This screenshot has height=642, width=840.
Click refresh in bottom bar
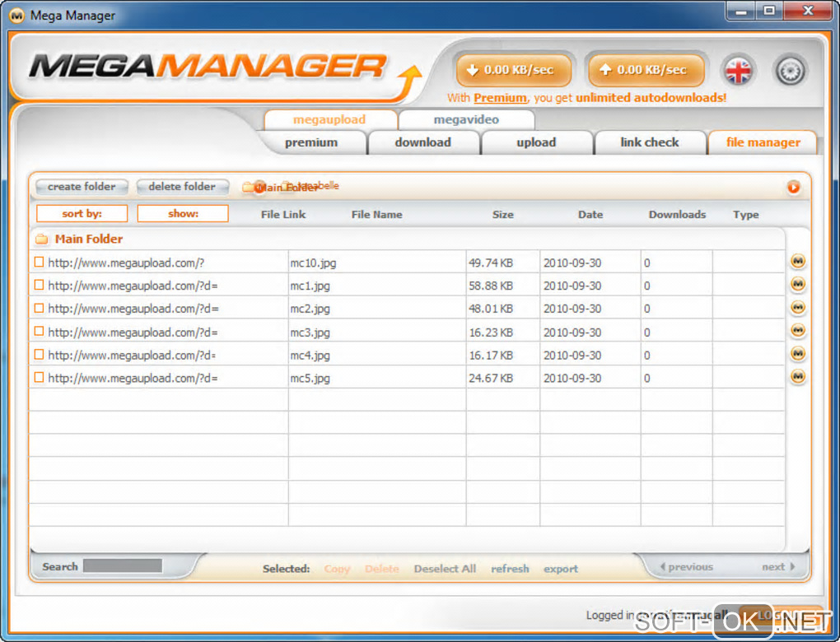point(510,569)
